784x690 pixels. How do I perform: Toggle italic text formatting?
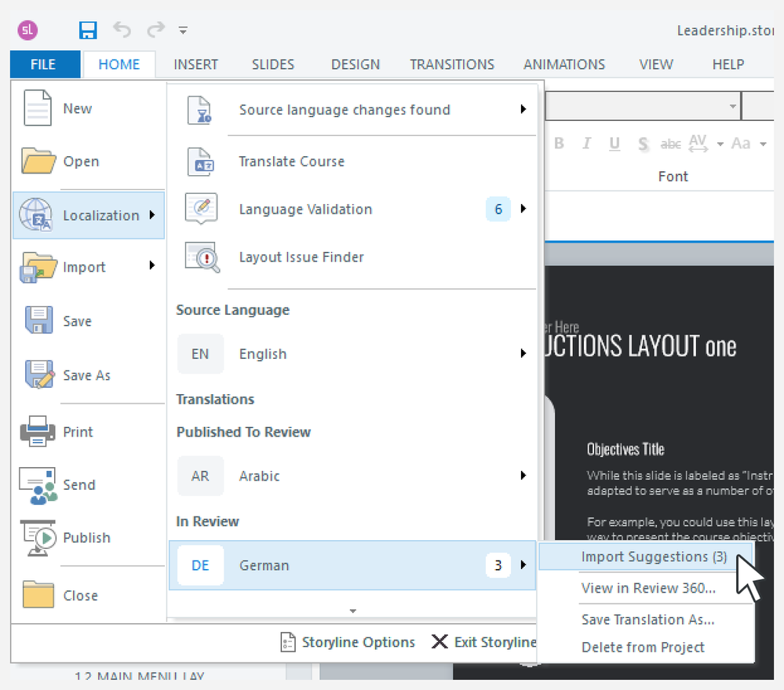(x=586, y=144)
